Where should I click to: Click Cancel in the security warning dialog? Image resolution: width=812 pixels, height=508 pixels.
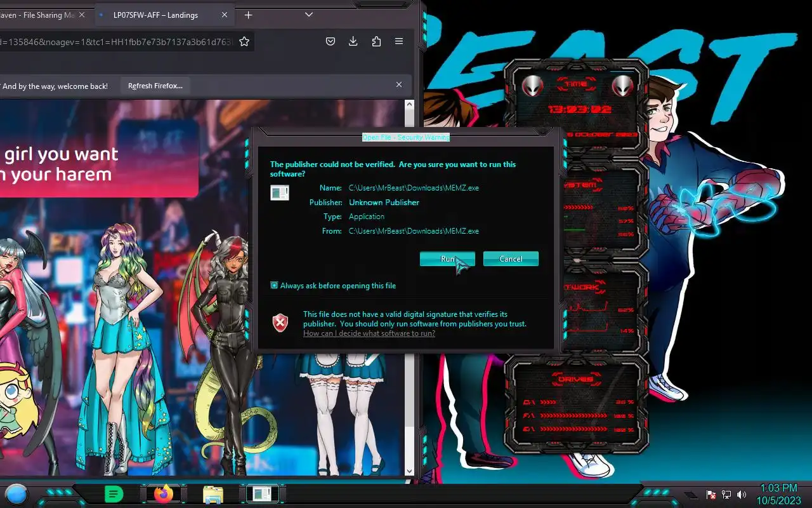pyautogui.click(x=511, y=259)
